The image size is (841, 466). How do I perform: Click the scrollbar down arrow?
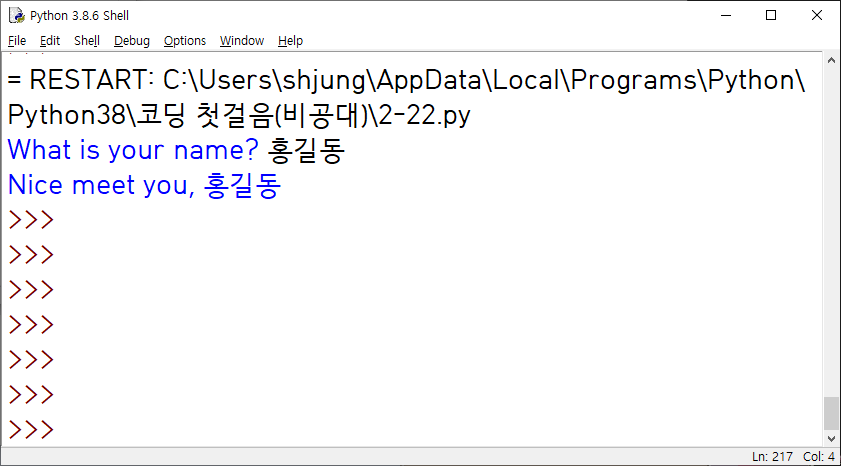coord(831,439)
